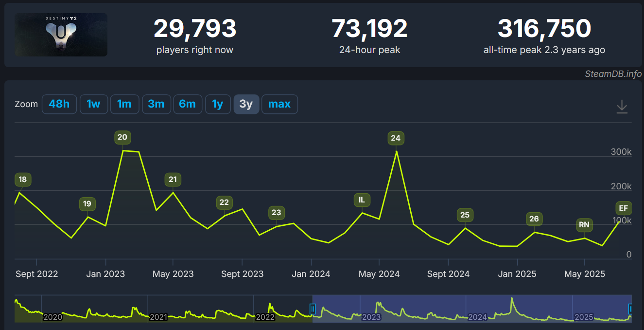Click chart event marker EF
This screenshot has height=330, width=644.
pos(624,208)
